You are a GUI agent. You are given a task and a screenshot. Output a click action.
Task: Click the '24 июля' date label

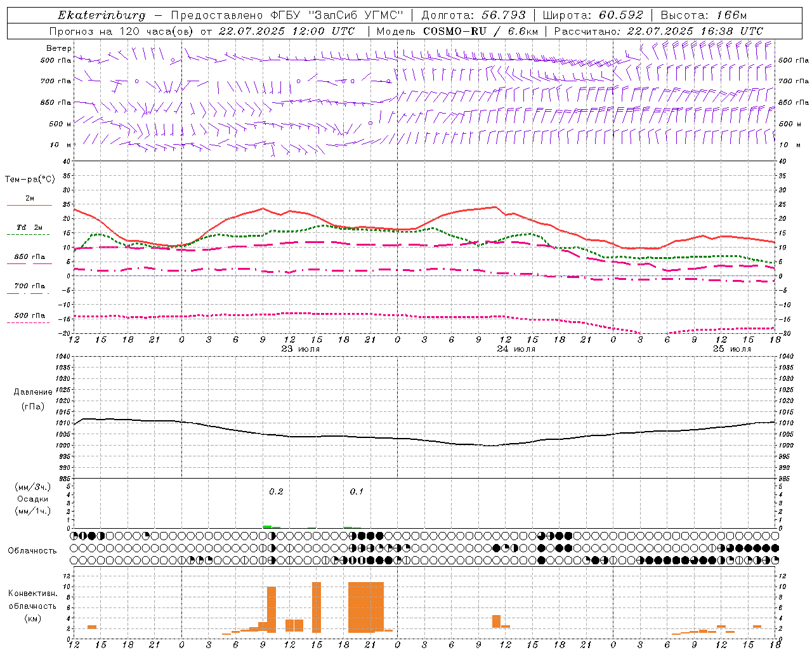(516, 349)
